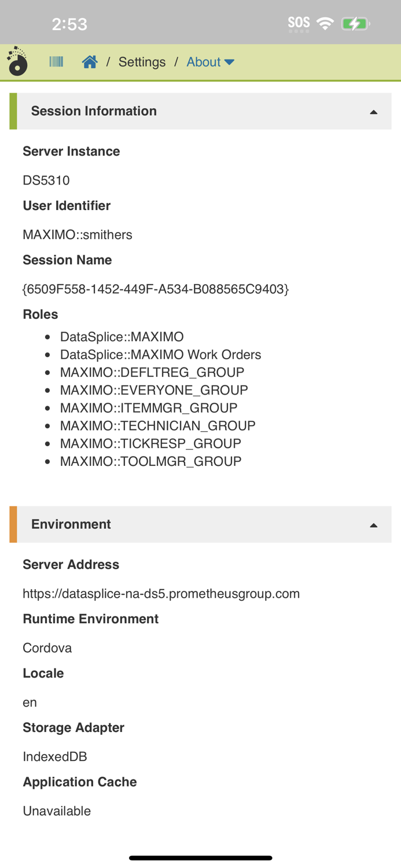Image resolution: width=401 pixels, height=868 pixels.
Task: Tap the Wi-Fi status icon
Action: point(325,23)
